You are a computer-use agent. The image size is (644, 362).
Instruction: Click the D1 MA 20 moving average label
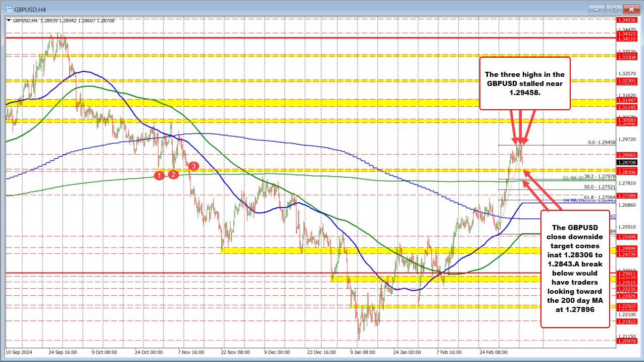pyautogui.click(x=573, y=178)
